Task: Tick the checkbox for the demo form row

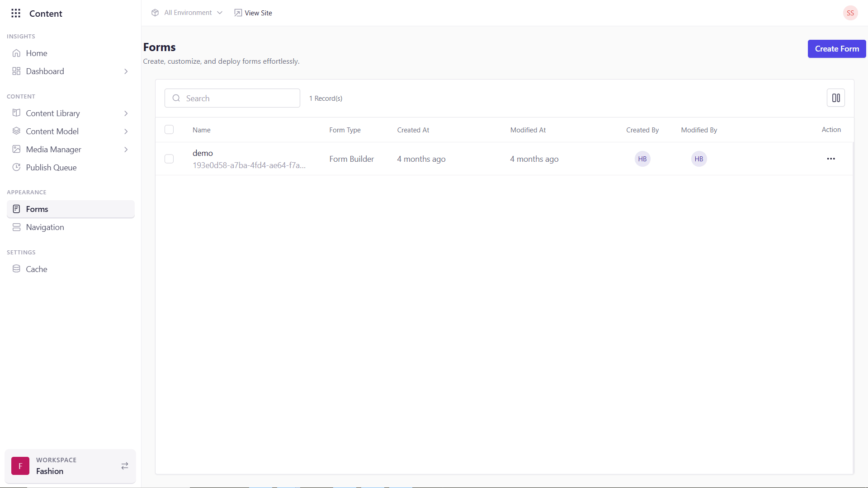Action: [x=169, y=159]
